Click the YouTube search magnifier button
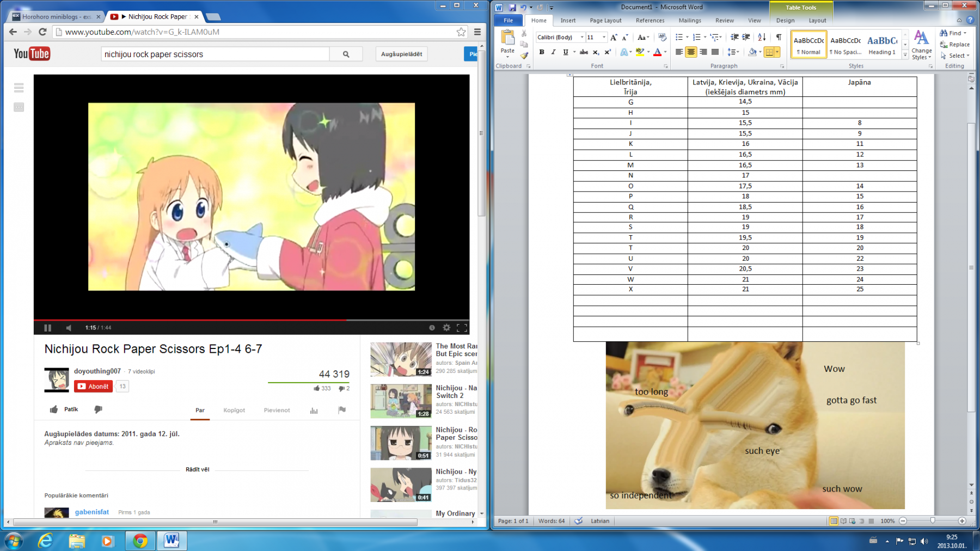 (346, 54)
